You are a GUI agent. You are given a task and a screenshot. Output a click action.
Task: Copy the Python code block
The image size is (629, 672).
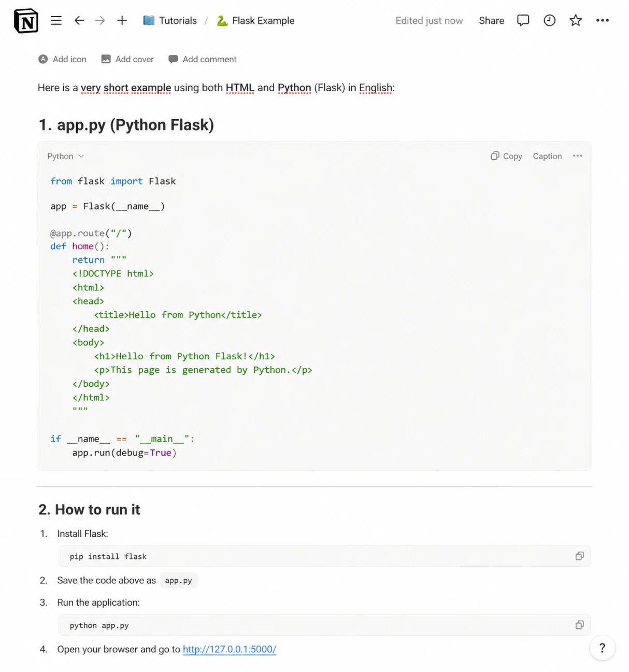(x=507, y=156)
